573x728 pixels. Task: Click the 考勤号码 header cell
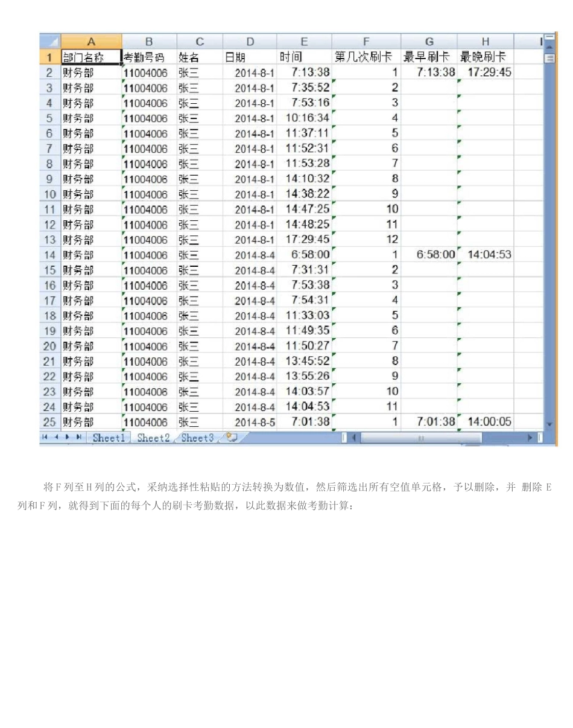[149, 57]
